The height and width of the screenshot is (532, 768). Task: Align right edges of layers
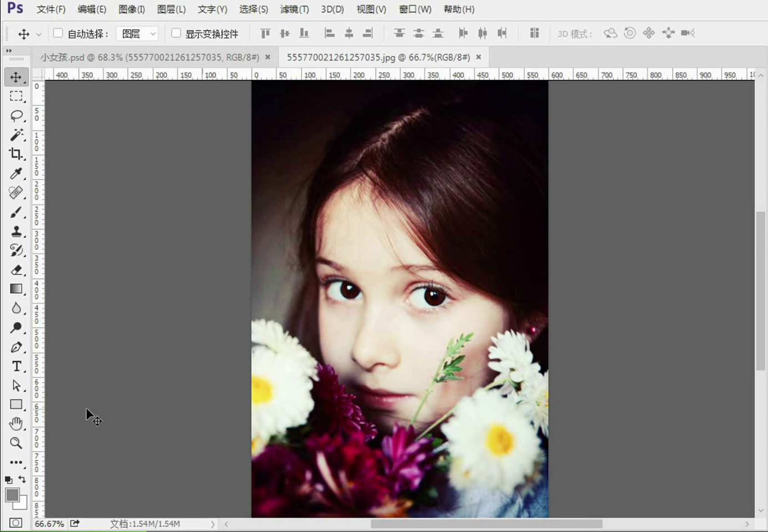click(x=367, y=33)
